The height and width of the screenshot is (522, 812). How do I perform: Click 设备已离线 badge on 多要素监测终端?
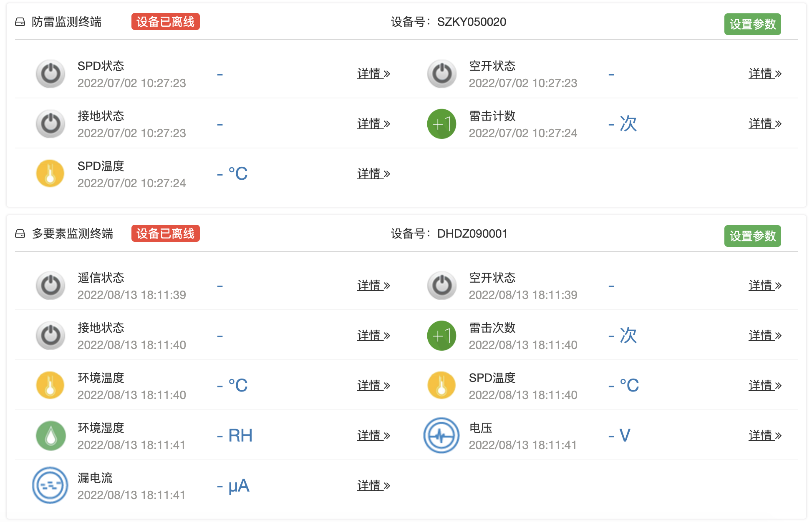point(166,233)
